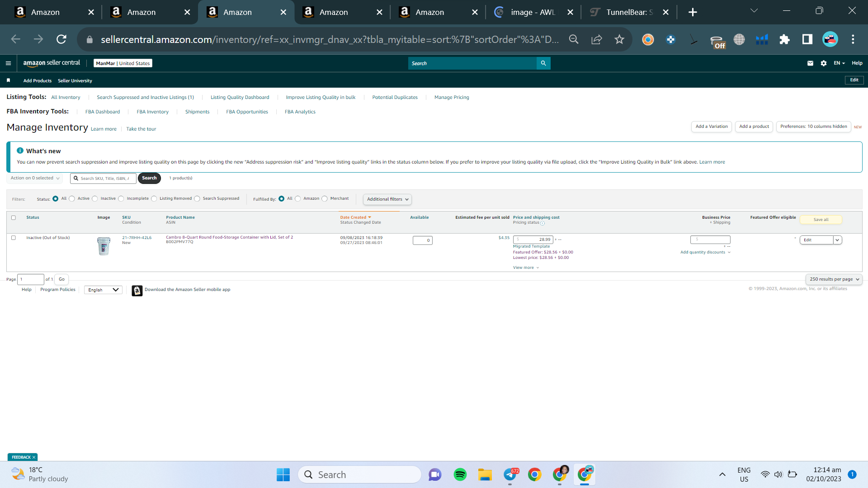Select the Search Suppressed filter
The width and height of the screenshot is (868, 488).
pyautogui.click(x=197, y=199)
